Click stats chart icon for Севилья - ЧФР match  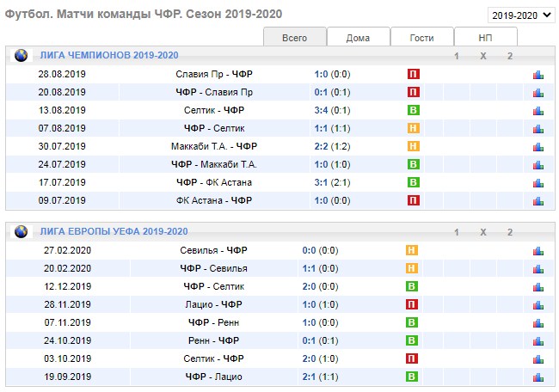point(538,250)
